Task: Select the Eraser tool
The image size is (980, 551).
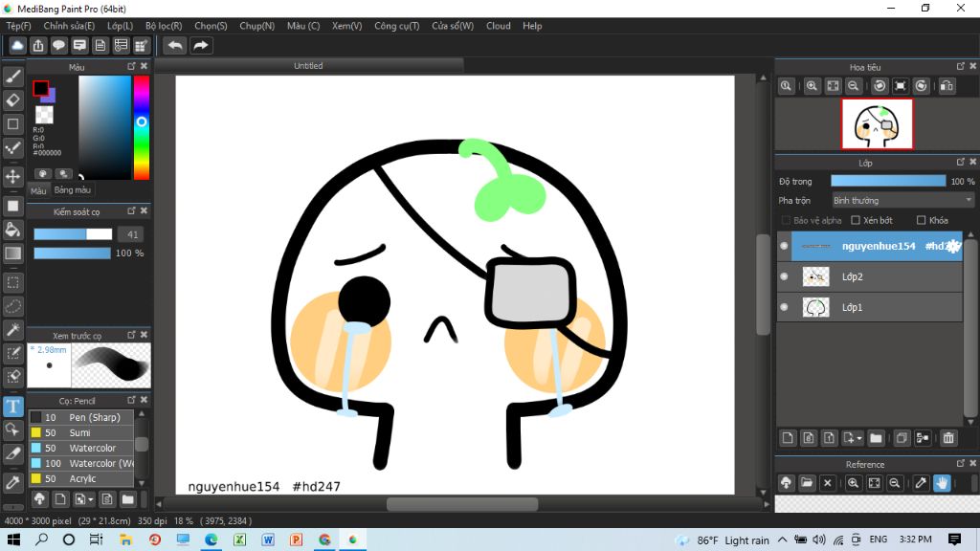Action: point(13,99)
